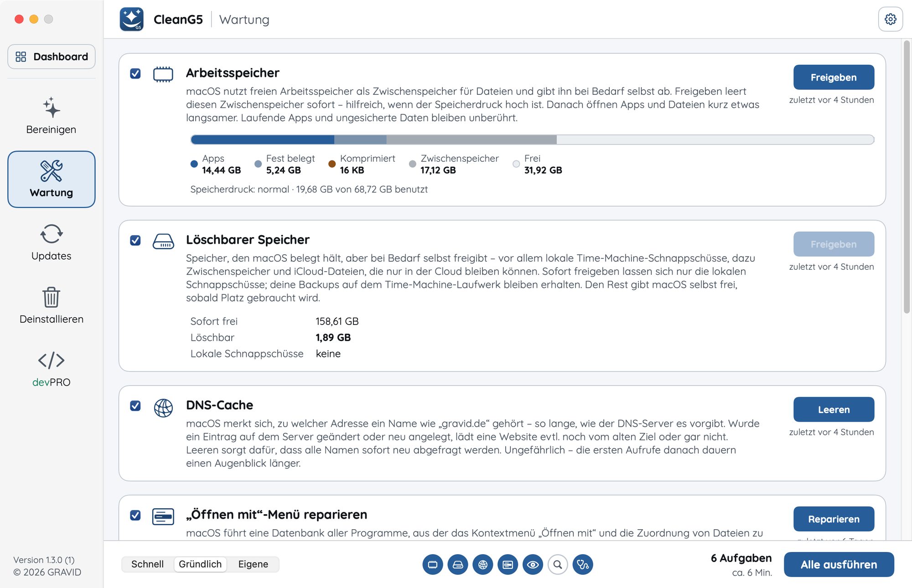The height and width of the screenshot is (588, 912).
Task: Click the RAM chip icon beside Arbeitsspeicher
Action: pos(163,74)
